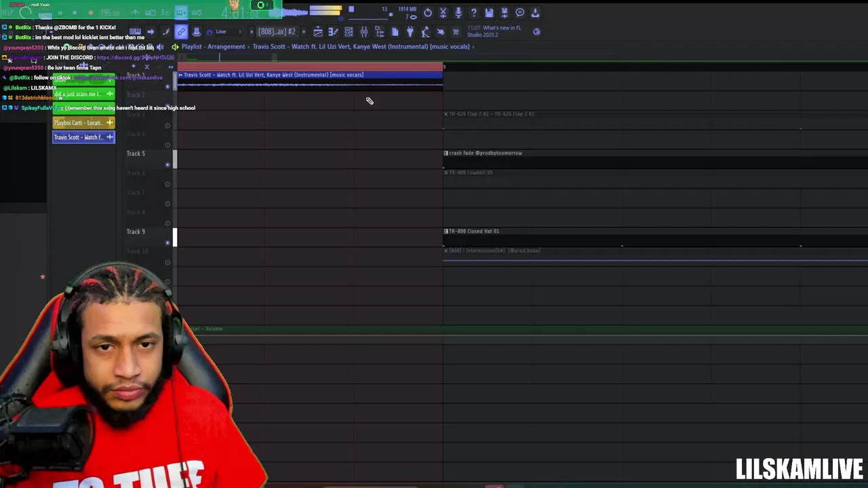Viewport: 868px width, 488px height.
Task: Toggle mute switch on Track 8
Action: tap(167, 222)
